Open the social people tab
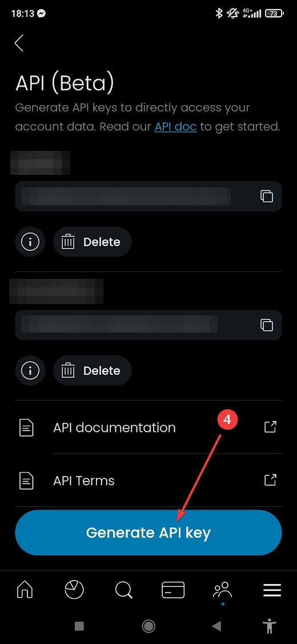Viewport: 297px width, 644px height. [x=222, y=590]
